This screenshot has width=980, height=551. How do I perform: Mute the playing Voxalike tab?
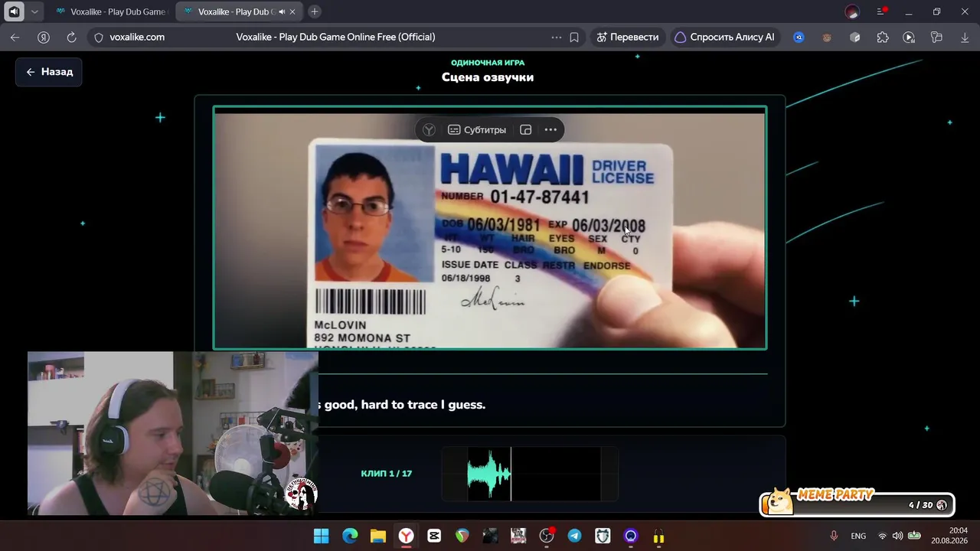point(281,11)
